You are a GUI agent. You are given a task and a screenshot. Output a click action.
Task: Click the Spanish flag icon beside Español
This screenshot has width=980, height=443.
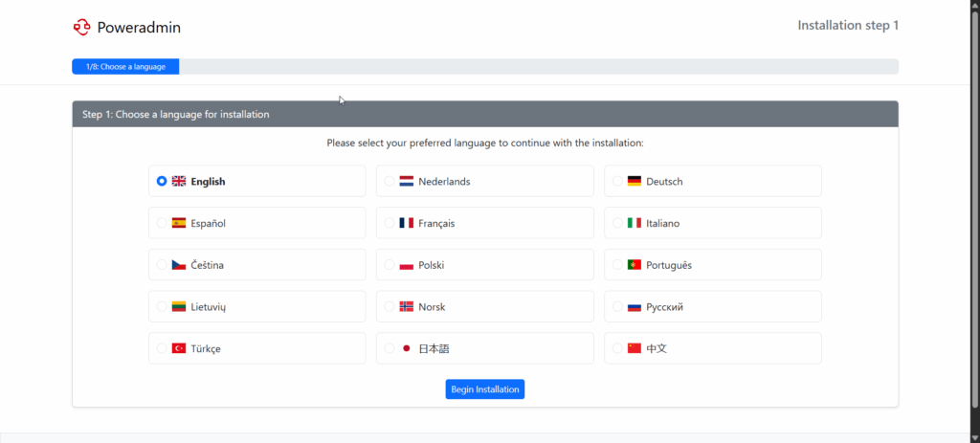click(x=179, y=223)
